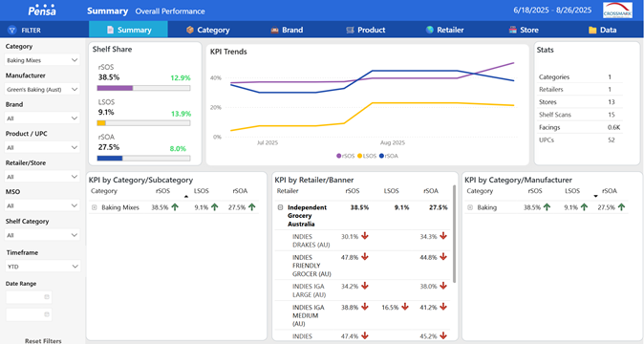Click the rSOS purple progress bar
The height and width of the screenshot is (344, 644).
[x=115, y=88]
